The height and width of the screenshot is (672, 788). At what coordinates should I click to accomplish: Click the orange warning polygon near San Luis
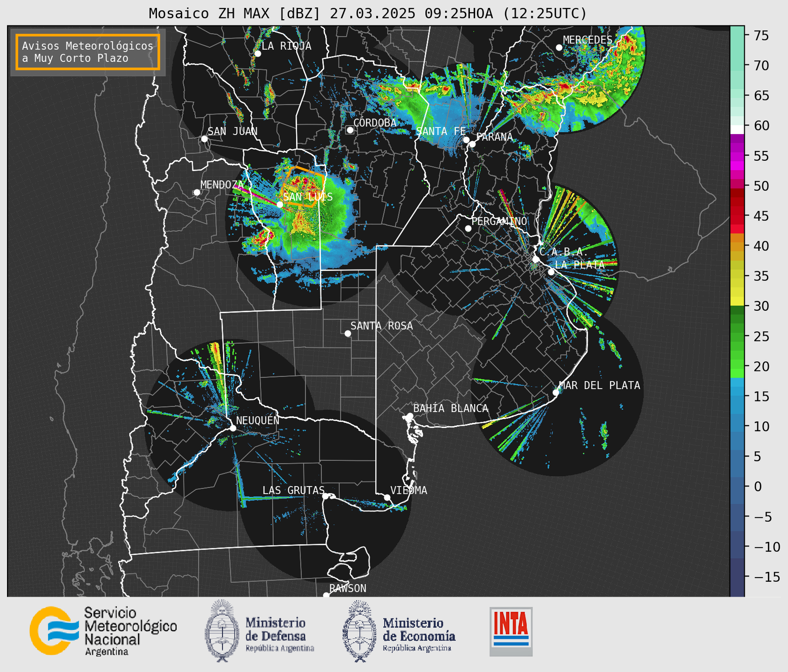tap(302, 186)
